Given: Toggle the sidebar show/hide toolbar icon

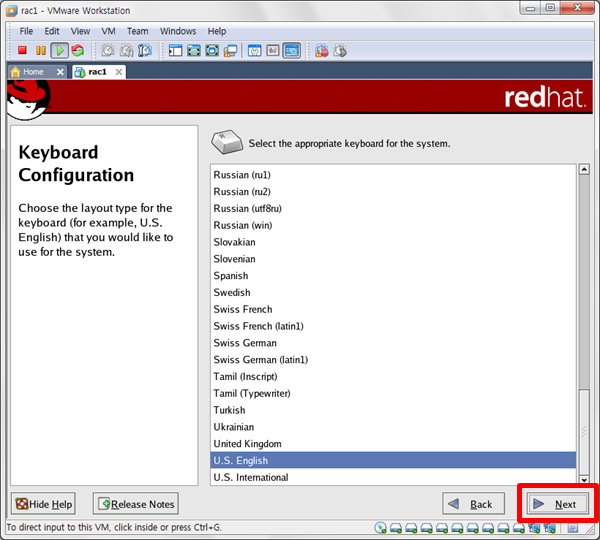Looking at the screenshot, I should point(176,51).
